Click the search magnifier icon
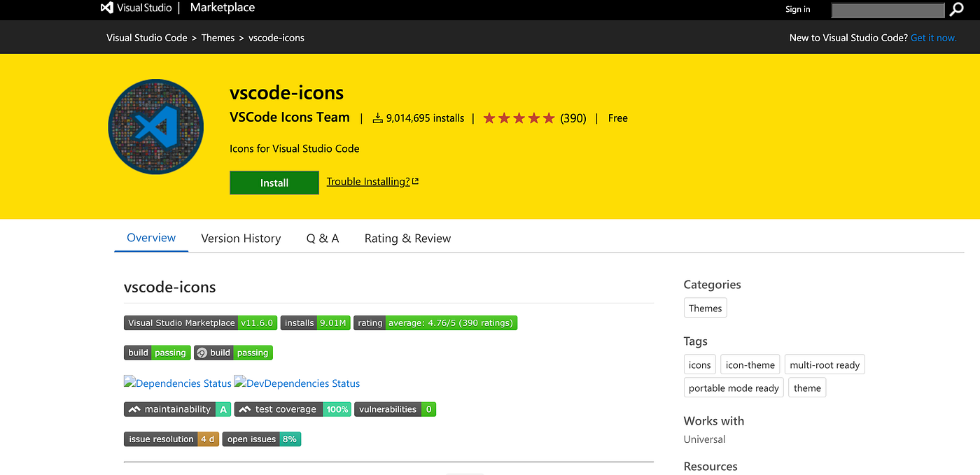The width and height of the screenshot is (980, 475). (956, 10)
